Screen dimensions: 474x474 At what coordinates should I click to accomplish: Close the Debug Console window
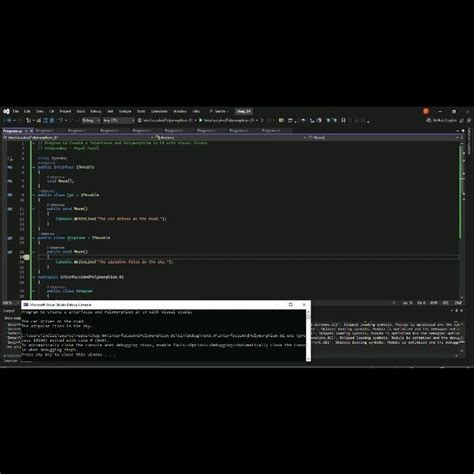304,305
